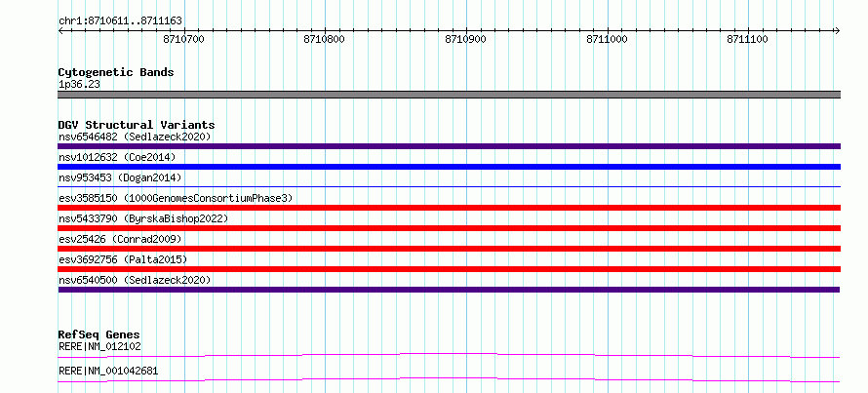Open variant nsv6546482 (Sedlazeck2020) label
This screenshot has width=868, height=393.
pyautogui.click(x=135, y=137)
